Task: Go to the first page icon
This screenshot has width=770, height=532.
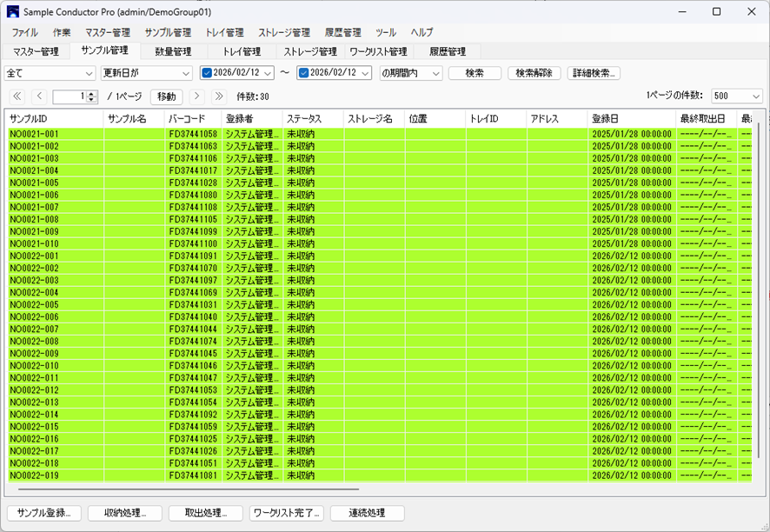Action: pos(17,96)
